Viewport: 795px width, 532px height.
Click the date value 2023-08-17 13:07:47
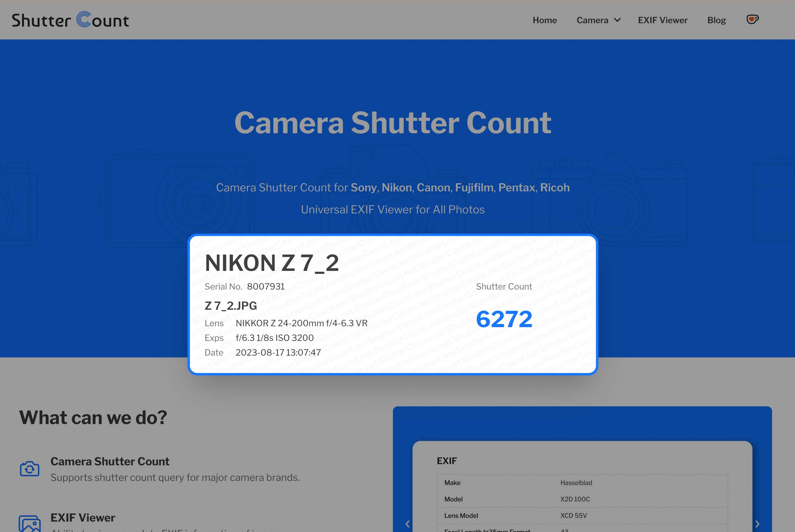(278, 352)
